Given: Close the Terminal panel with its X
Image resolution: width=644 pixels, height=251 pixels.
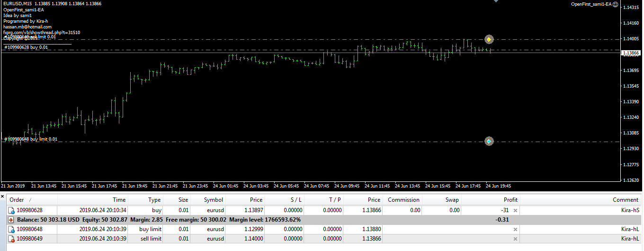Looking at the screenshot, I should [x=2, y=196].
